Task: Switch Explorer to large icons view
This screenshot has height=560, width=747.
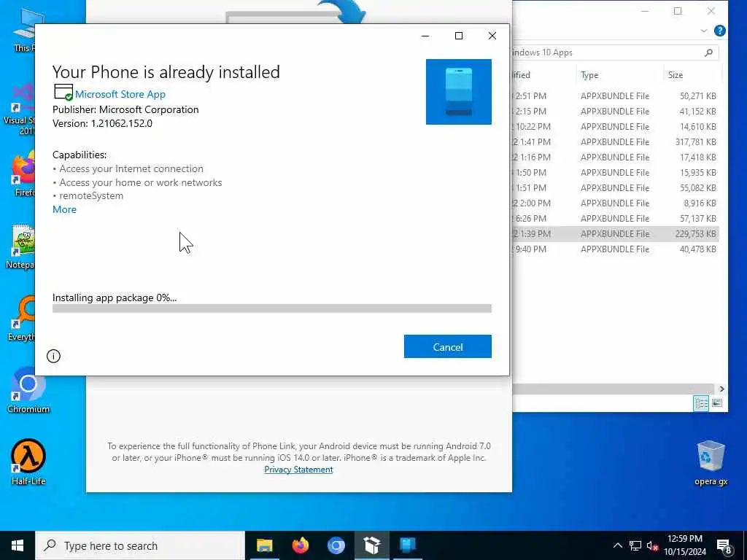Action: pos(717,403)
